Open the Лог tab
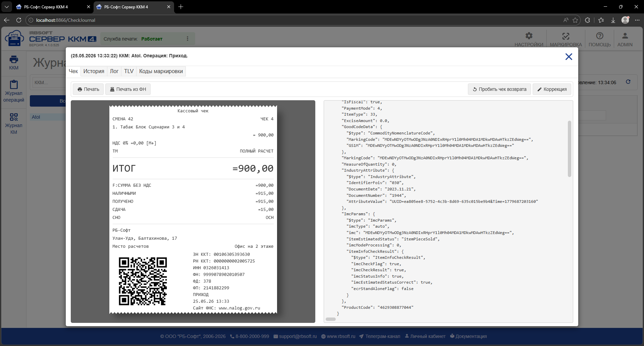Viewport: 644px width, 346px height. point(114,71)
